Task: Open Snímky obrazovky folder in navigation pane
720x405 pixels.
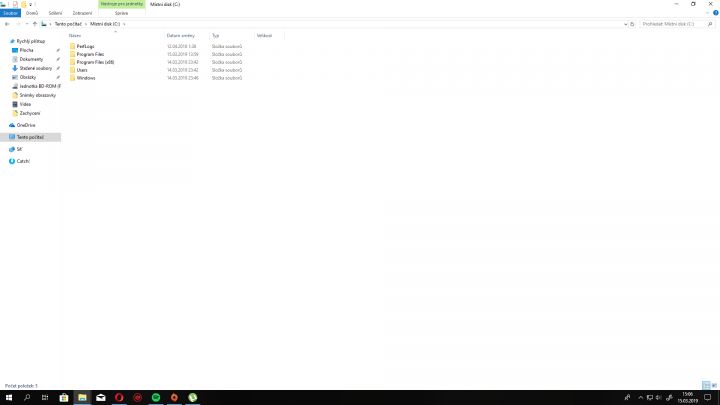Action: pyautogui.click(x=37, y=95)
